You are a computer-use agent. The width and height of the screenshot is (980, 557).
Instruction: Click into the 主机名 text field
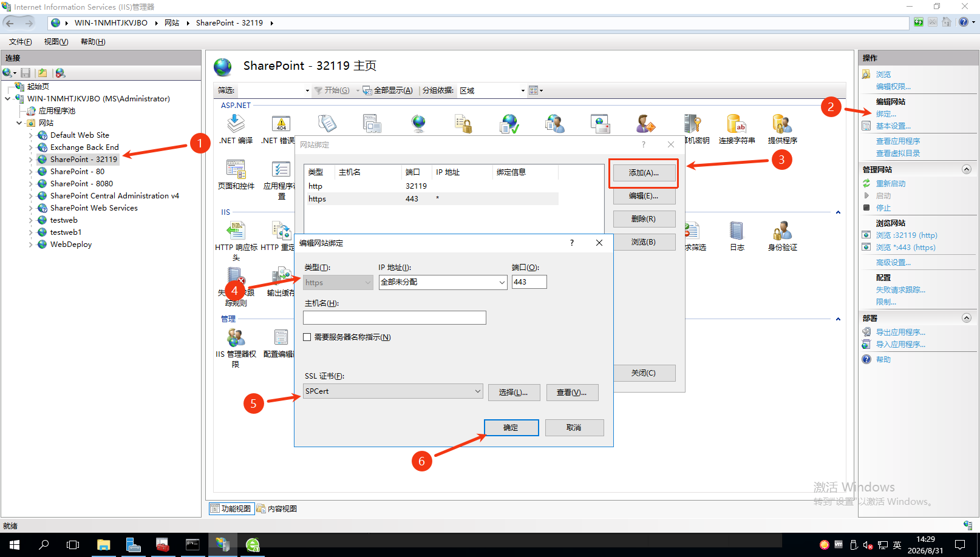(395, 317)
